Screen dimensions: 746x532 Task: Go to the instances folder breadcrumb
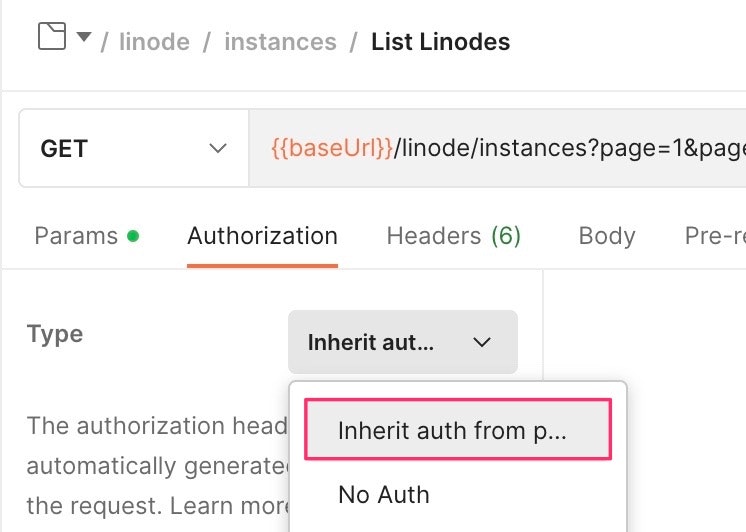pyautogui.click(x=280, y=42)
